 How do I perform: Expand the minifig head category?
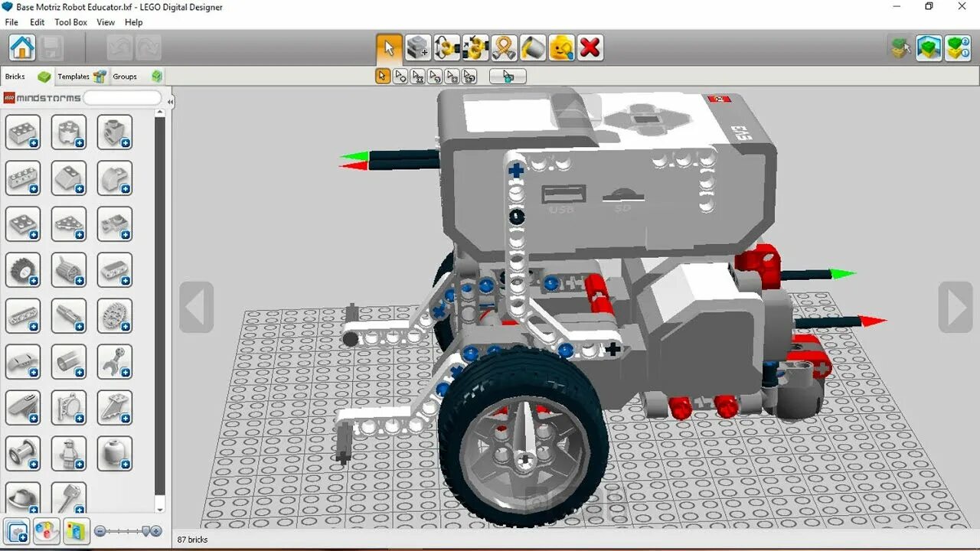point(115,453)
